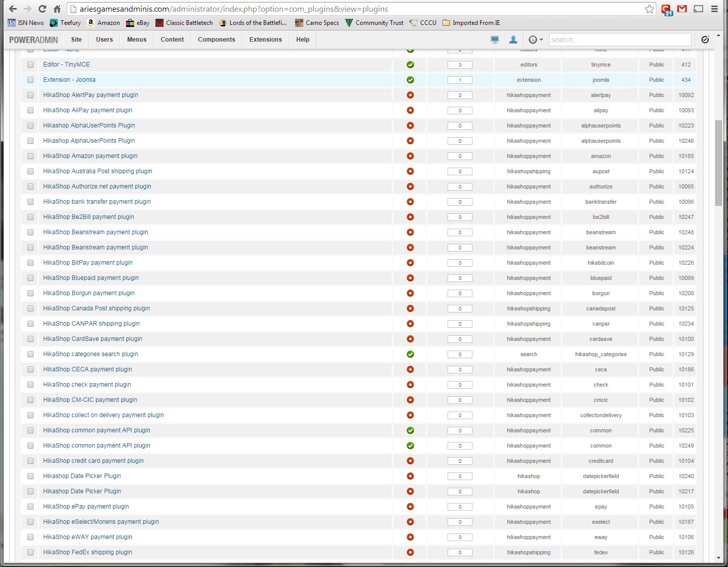This screenshot has height=567, width=728.
Task: Tick checkbox for HikaShop Borgun payment plugin
Action: 30,293
